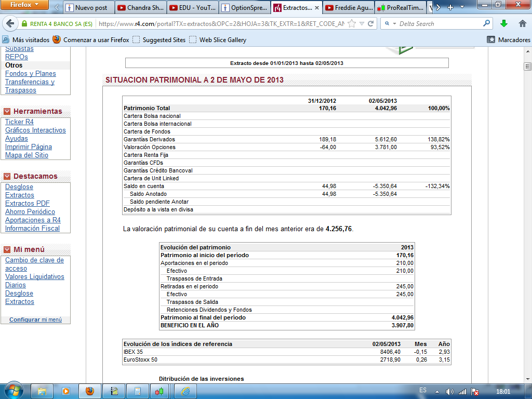Click Configurar mi menú link
Viewport: 532px width, 399px height.
(x=36, y=320)
